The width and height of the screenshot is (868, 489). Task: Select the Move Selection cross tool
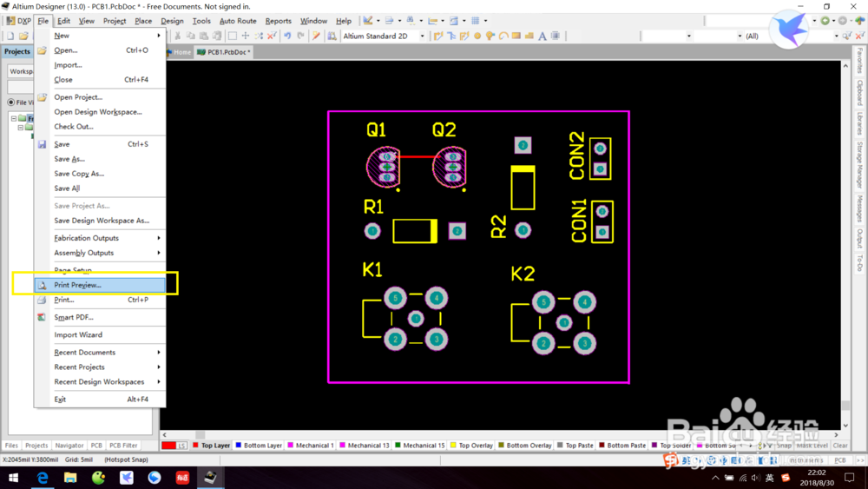tap(246, 36)
